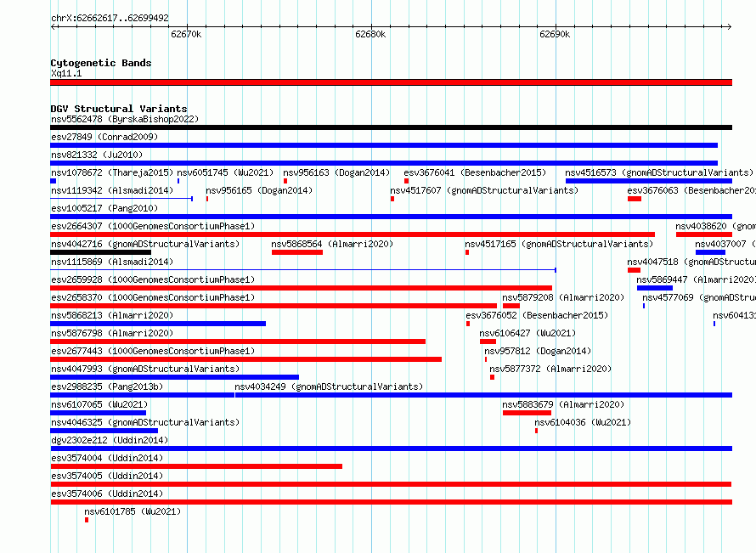Click the red nsv5868564 variant bar
The image size is (756, 553).
[x=297, y=252]
